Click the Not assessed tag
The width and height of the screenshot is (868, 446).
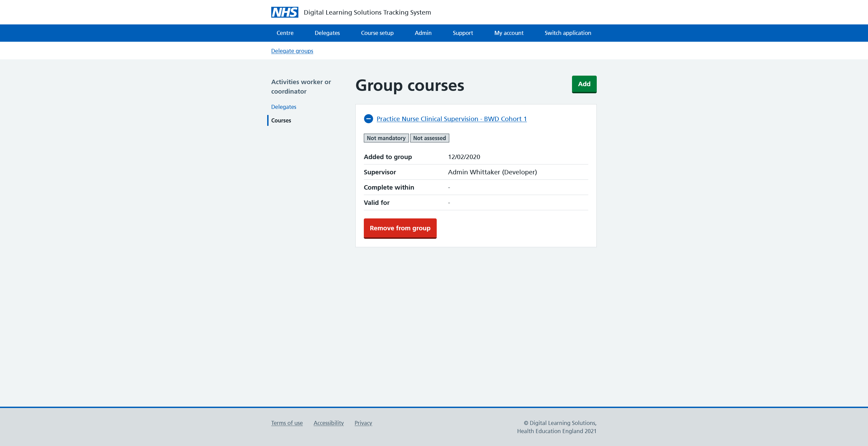[429, 138]
